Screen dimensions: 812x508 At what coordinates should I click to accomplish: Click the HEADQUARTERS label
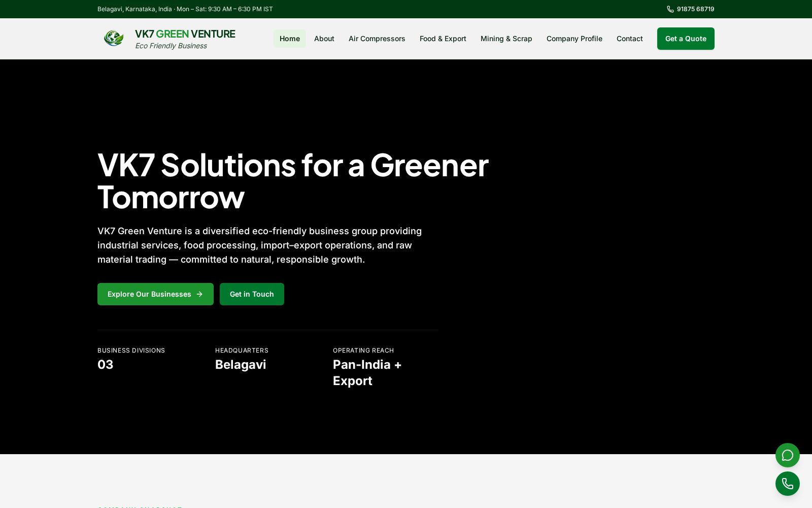(242, 351)
